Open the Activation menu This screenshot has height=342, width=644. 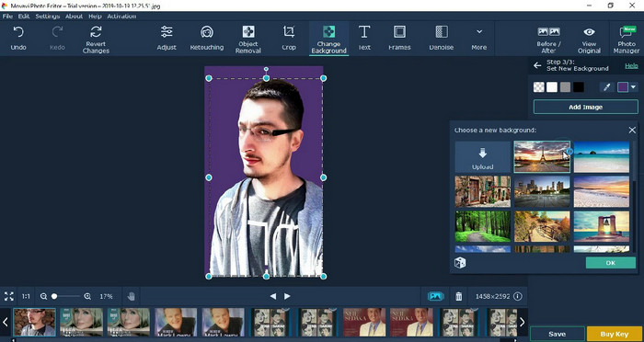click(121, 16)
